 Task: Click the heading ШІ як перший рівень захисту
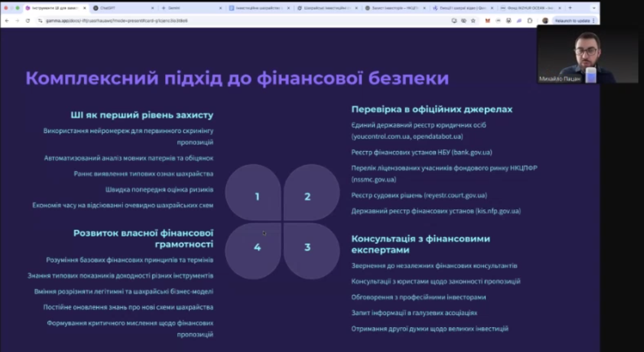[x=142, y=115]
